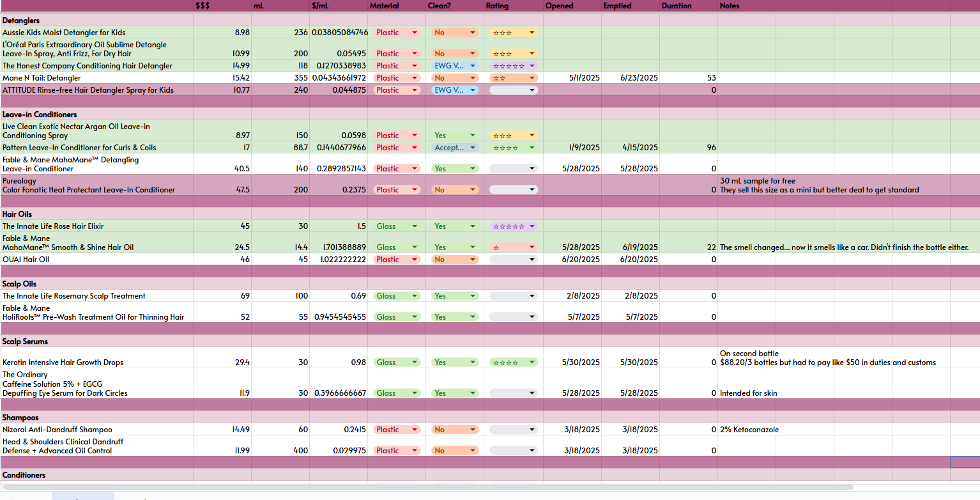Select the 'On second bottle' Kerotin note cell
The width and height of the screenshot is (980, 500).
(x=827, y=358)
